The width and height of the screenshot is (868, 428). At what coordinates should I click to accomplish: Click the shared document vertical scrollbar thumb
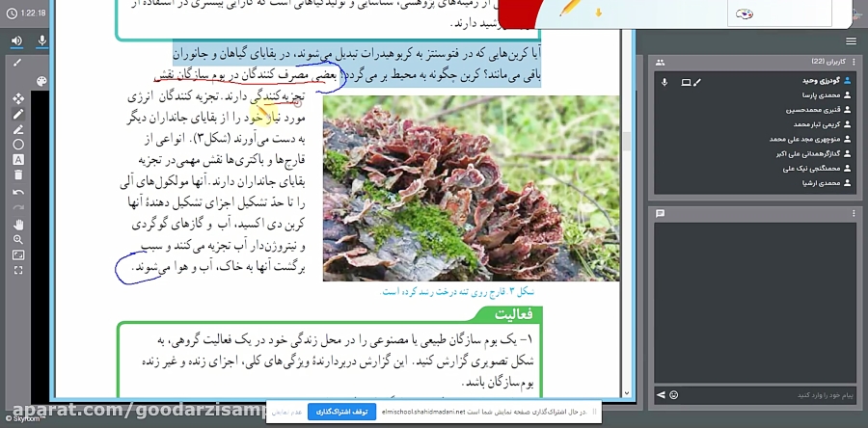pyautogui.click(x=627, y=141)
